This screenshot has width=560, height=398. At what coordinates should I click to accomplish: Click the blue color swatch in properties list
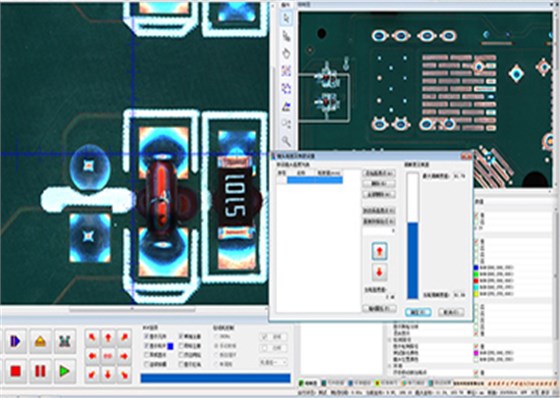coord(476,268)
